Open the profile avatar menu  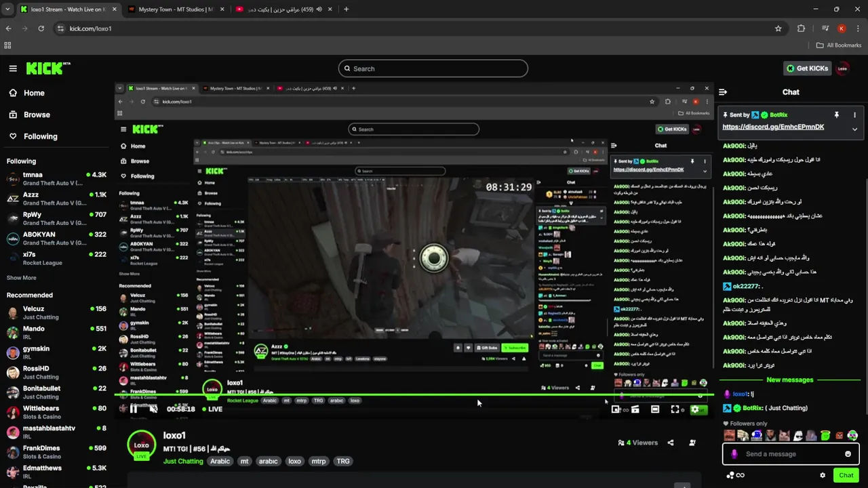point(843,68)
